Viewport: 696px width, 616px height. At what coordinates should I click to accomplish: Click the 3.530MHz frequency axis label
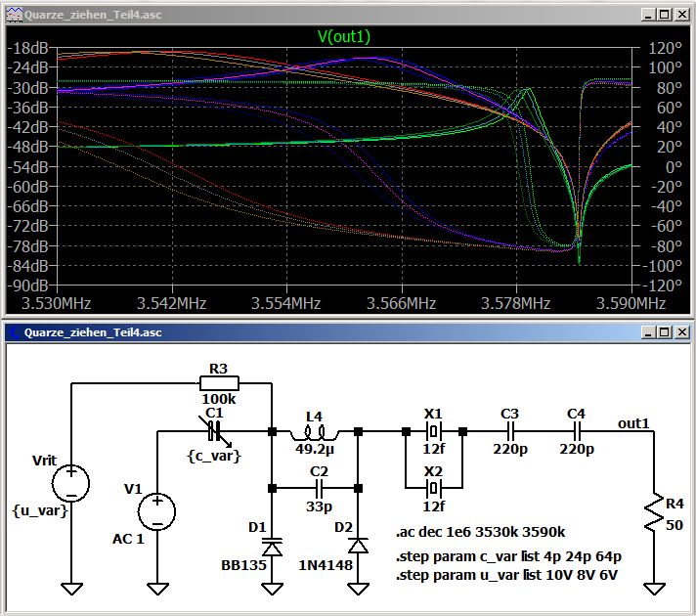click(57, 303)
